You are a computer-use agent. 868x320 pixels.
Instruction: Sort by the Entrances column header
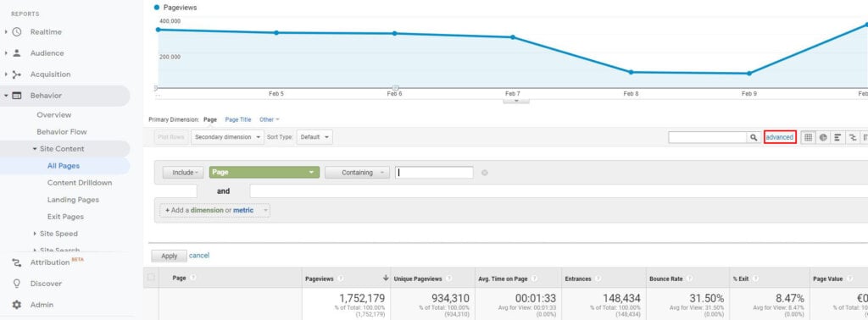(578, 279)
